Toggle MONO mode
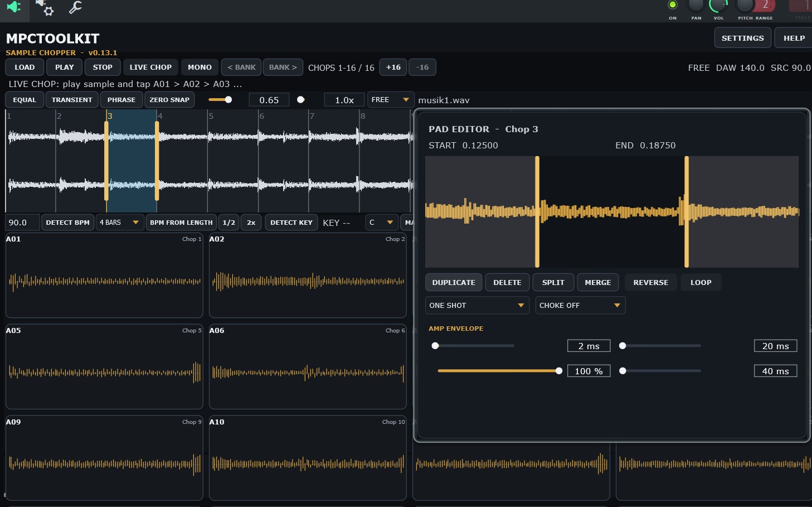Screen dimensions: 812x507 [x=200, y=67]
